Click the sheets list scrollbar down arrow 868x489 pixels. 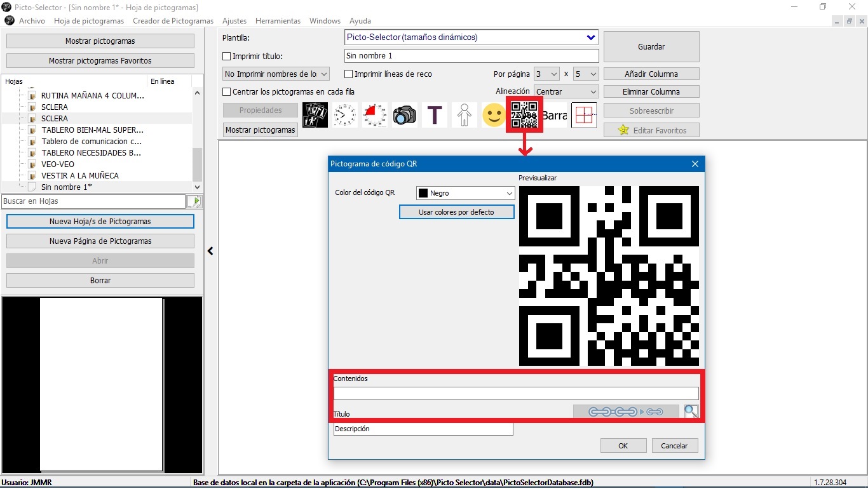click(197, 187)
